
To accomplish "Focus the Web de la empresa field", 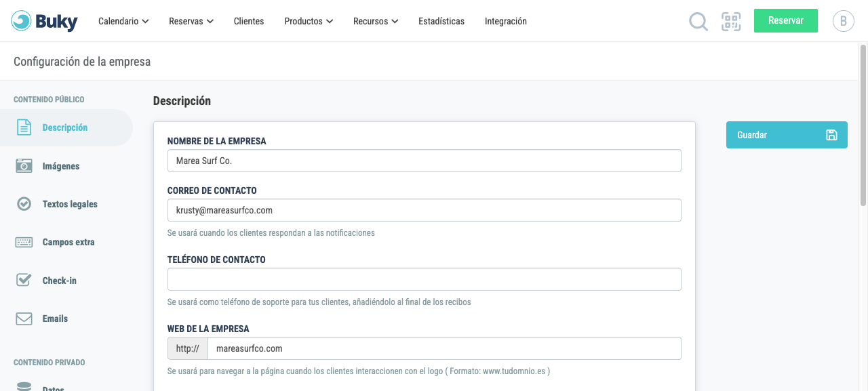I will [x=444, y=348].
